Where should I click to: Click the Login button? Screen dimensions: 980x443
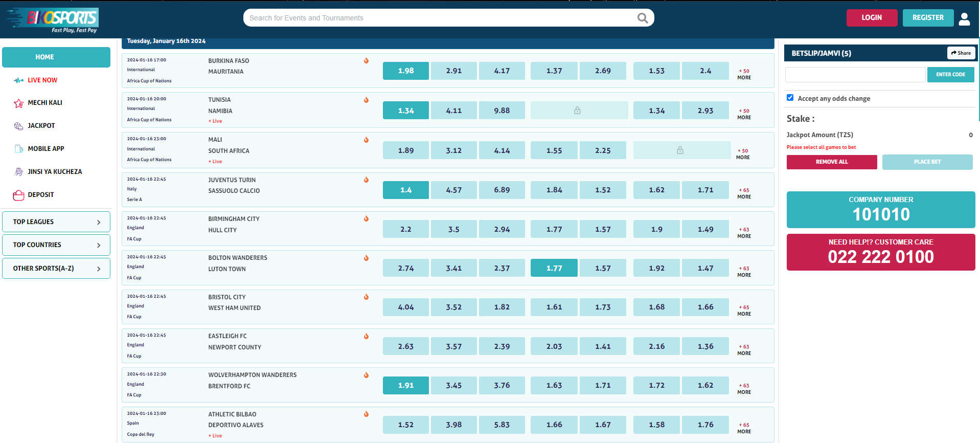tap(872, 18)
